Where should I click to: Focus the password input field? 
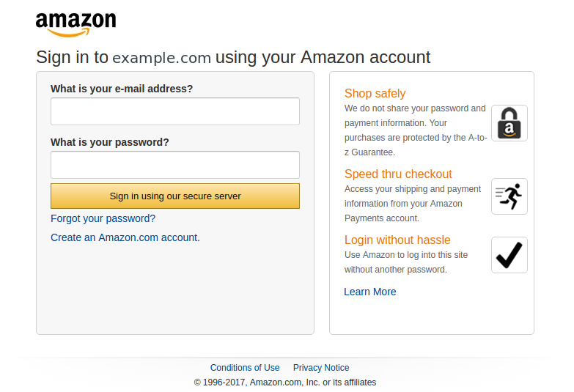pyautogui.click(x=175, y=165)
